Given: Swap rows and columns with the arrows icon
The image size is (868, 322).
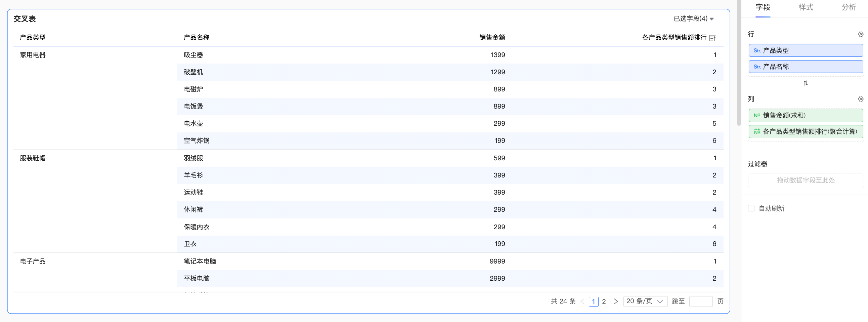Looking at the screenshot, I should pyautogui.click(x=806, y=83).
